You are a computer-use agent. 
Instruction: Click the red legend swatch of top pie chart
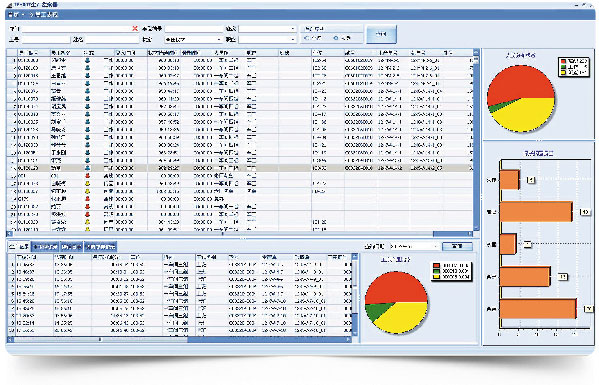[x=562, y=61]
